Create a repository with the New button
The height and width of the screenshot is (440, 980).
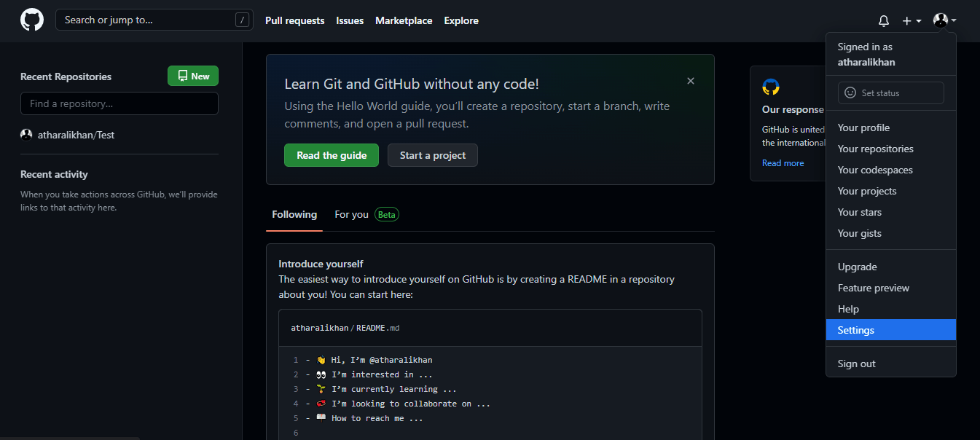pos(193,76)
